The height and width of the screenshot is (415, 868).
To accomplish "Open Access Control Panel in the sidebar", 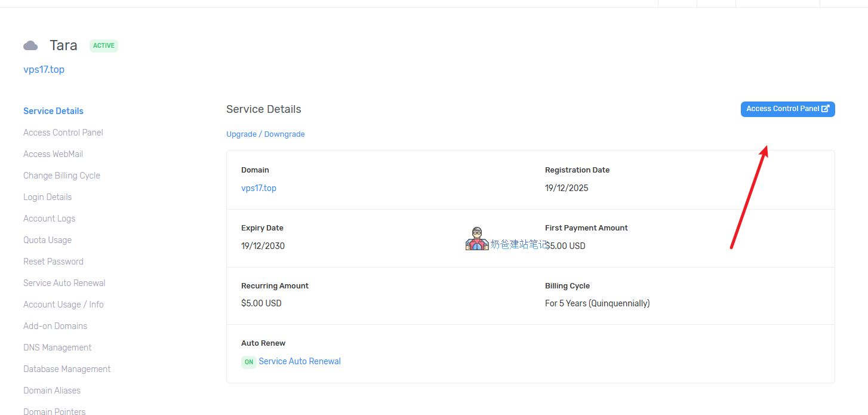I will pos(63,133).
